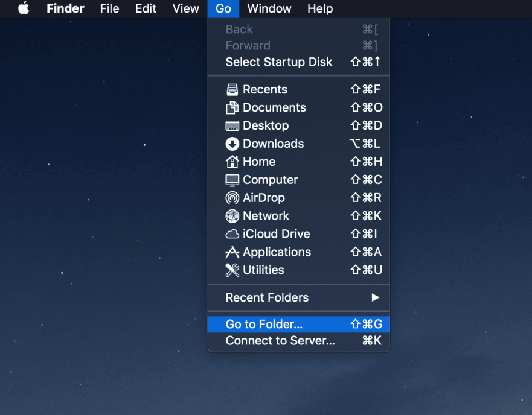The height and width of the screenshot is (415, 532).
Task: Open Recent Folders entry
Action: point(298,298)
